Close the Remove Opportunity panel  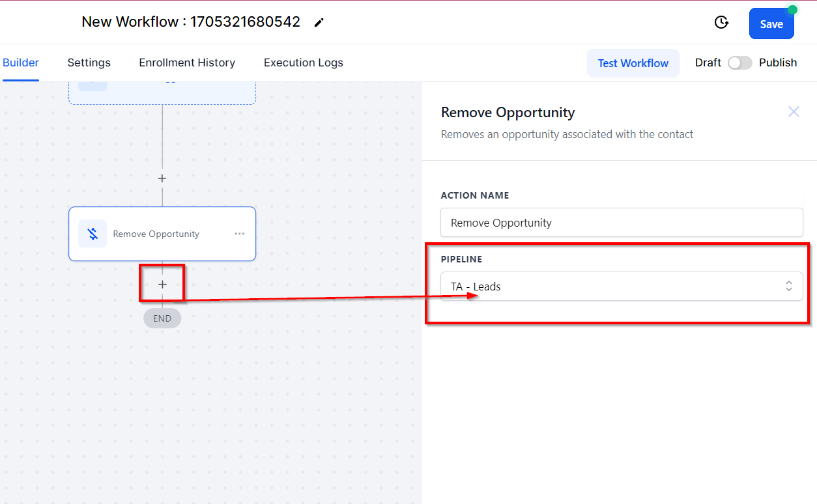[793, 112]
